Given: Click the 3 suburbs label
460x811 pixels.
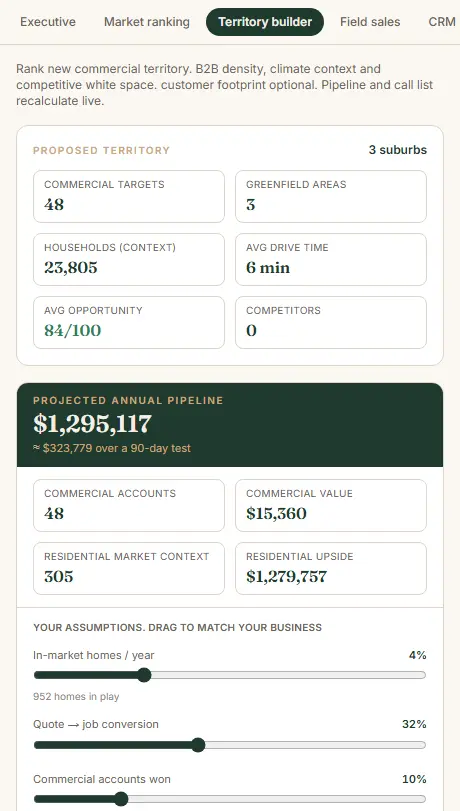Looking at the screenshot, I should [x=398, y=150].
